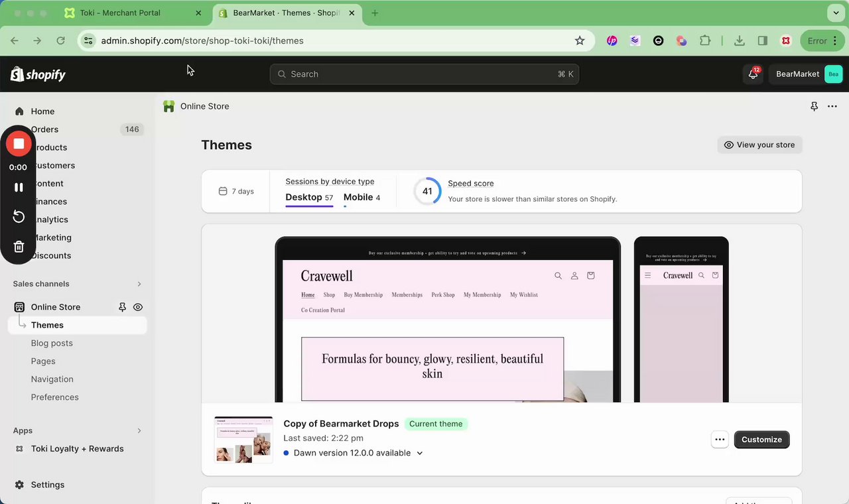This screenshot has height=504, width=849.
Task: Open the tab search dropdown arrow
Action: [x=835, y=13]
